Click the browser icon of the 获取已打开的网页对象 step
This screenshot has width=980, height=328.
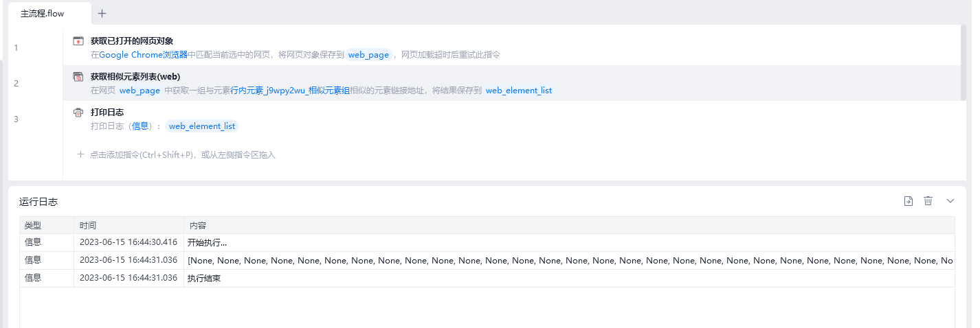click(x=78, y=41)
